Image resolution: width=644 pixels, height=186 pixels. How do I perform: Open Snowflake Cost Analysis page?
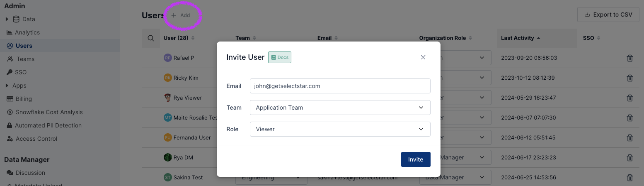49,112
